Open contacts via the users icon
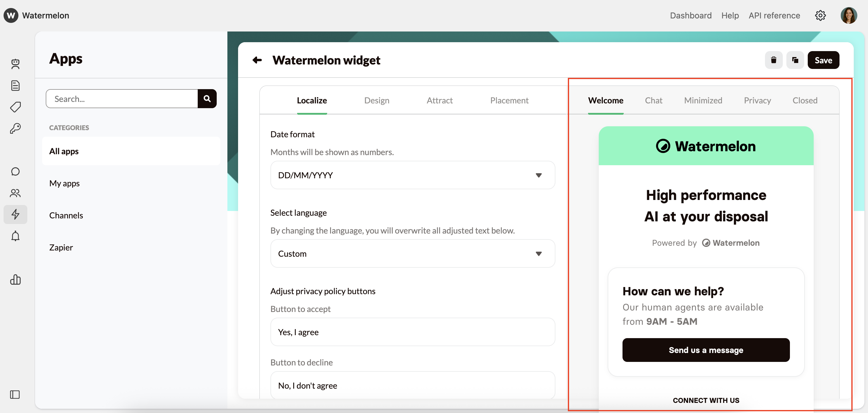Viewport: 868px width, 413px height. click(15, 193)
